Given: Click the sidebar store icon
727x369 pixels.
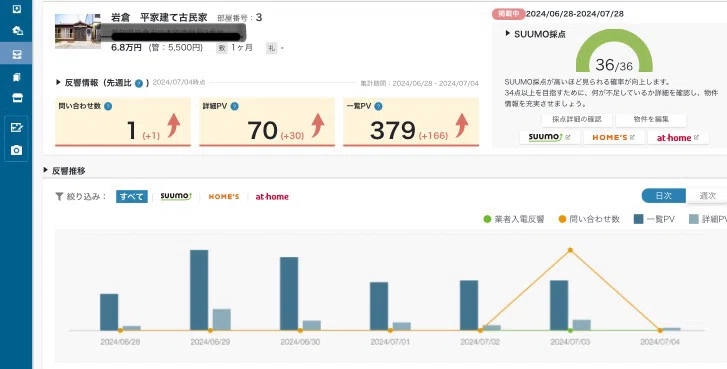Looking at the screenshot, I should coord(17,98).
